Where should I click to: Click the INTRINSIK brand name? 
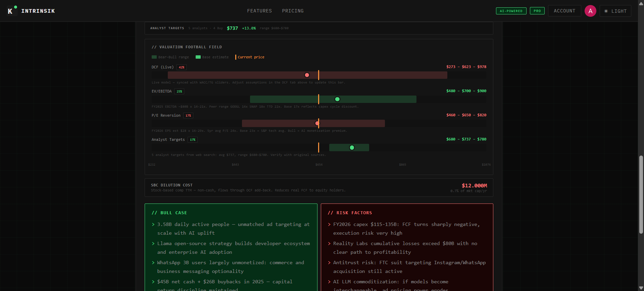point(38,11)
